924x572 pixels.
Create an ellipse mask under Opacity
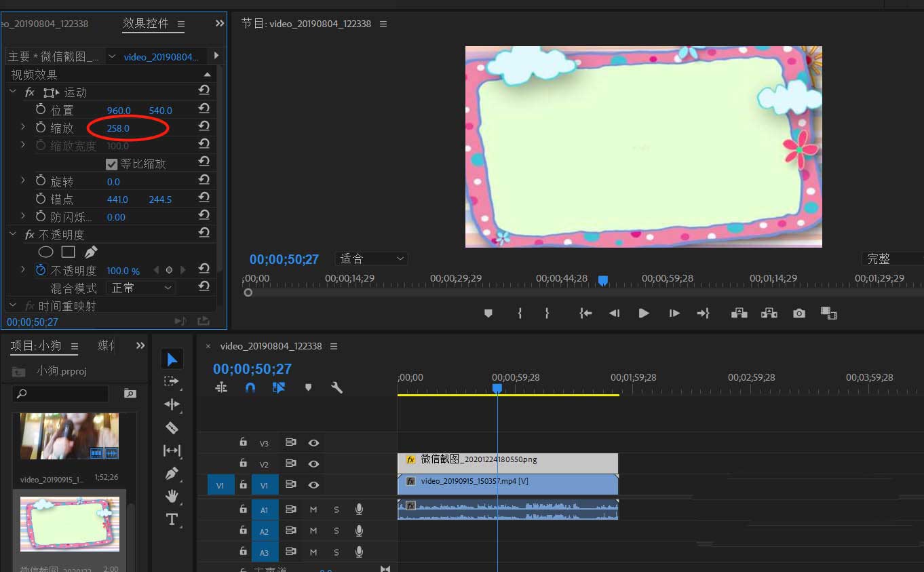(x=45, y=252)
